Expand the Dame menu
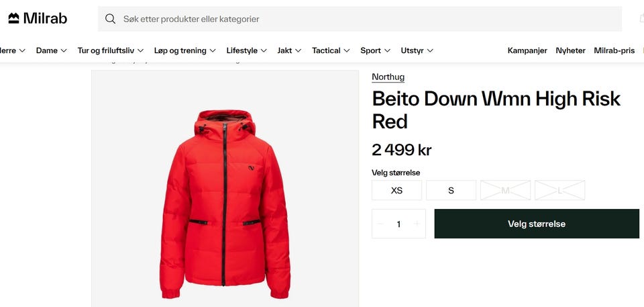This screenshot has width=644, height=307. pyautogui.click(x=51, y=50)
